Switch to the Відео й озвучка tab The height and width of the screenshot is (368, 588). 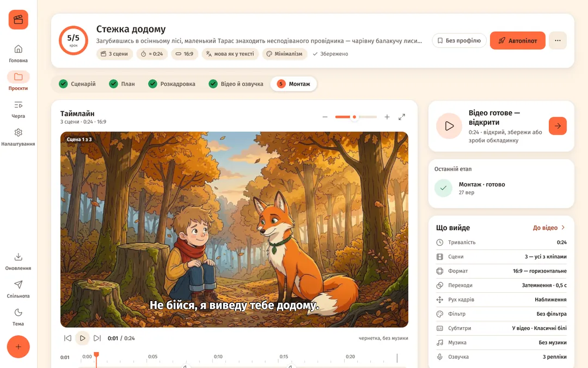(x=236, y=84)
